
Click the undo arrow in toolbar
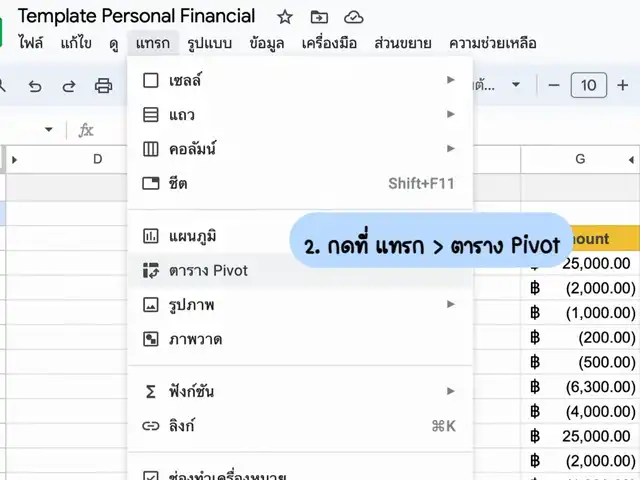[x=35, y=85]
